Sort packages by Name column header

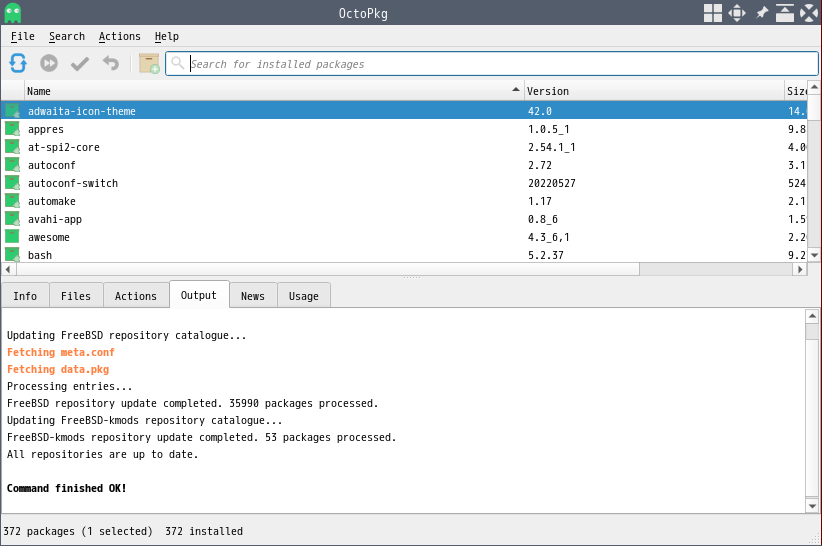pos(274,91)
